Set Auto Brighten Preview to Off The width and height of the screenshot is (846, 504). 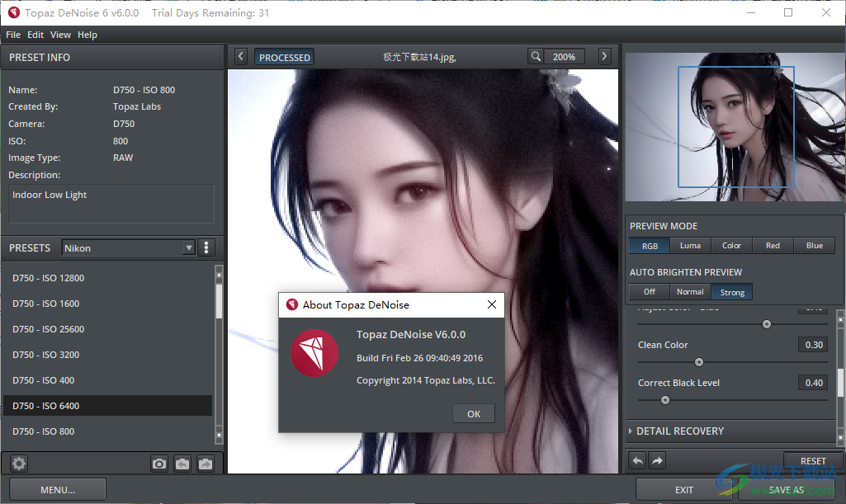point(649,291)
